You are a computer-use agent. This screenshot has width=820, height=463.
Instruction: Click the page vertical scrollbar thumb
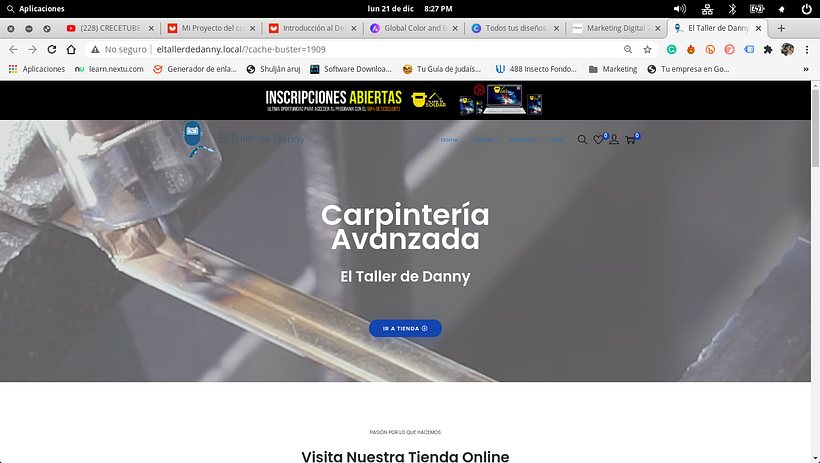(815, 128)
